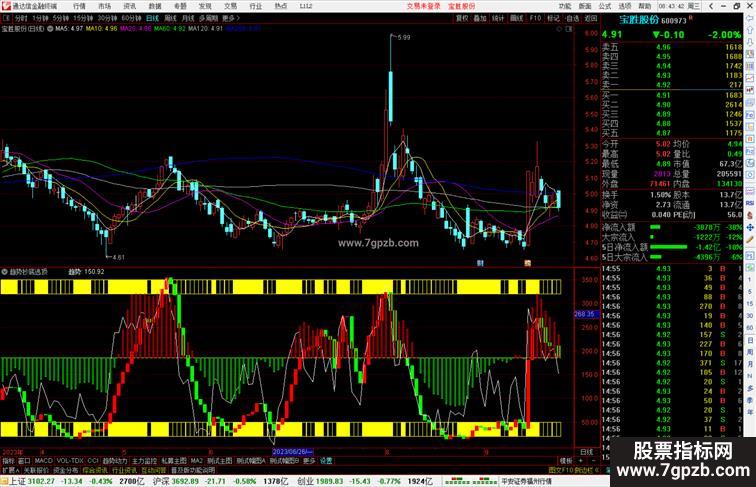Select the MA2 indicator tab
This screenshot has height=487, width=756.
pyautogui.click(x=196, y=461)
